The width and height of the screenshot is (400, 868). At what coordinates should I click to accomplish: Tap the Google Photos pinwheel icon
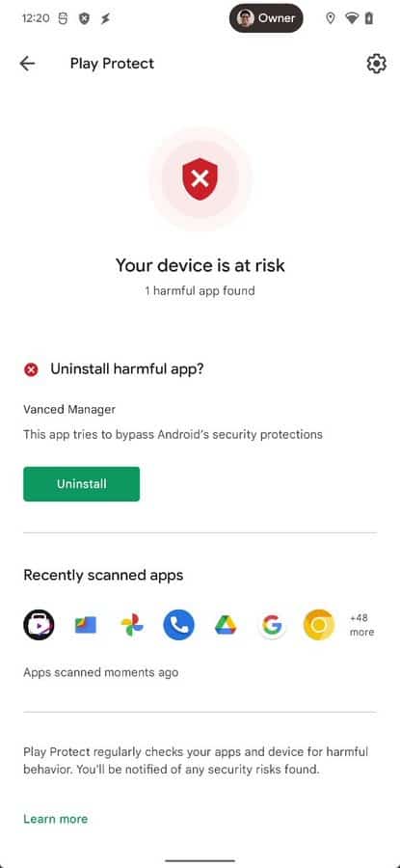tap(132, 625)
